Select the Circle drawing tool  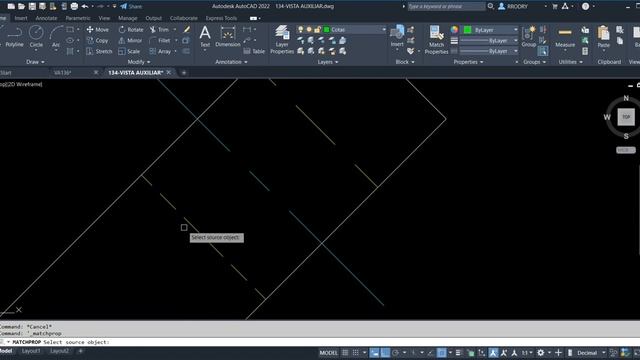click(x=36, y=36)
